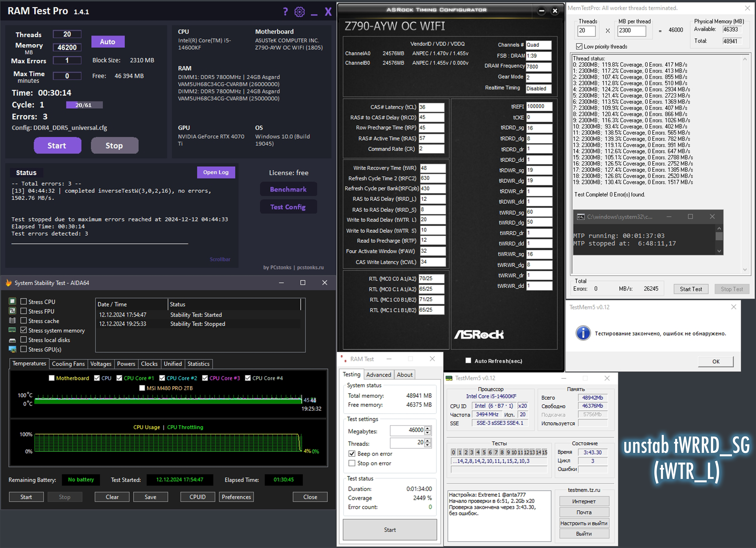The width and height of the screenshot is (756, 548).
Task: Click the TestMem5 memory chip icon
Action: coord(449,378)
